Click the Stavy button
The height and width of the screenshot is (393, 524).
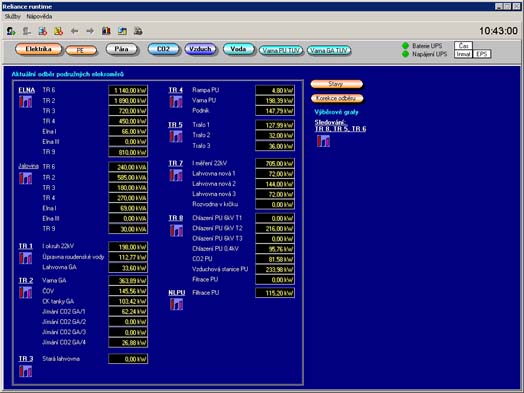pos(336,84)
